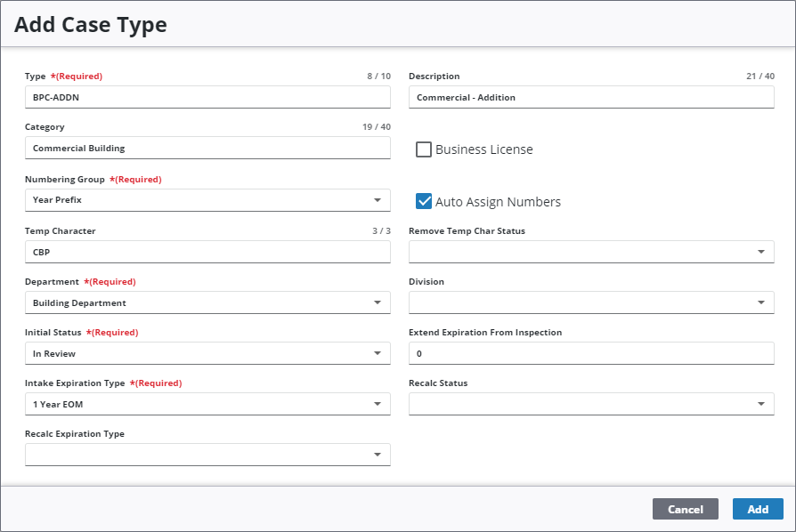Click the Remove Temp Char Status label

point(467,230)
